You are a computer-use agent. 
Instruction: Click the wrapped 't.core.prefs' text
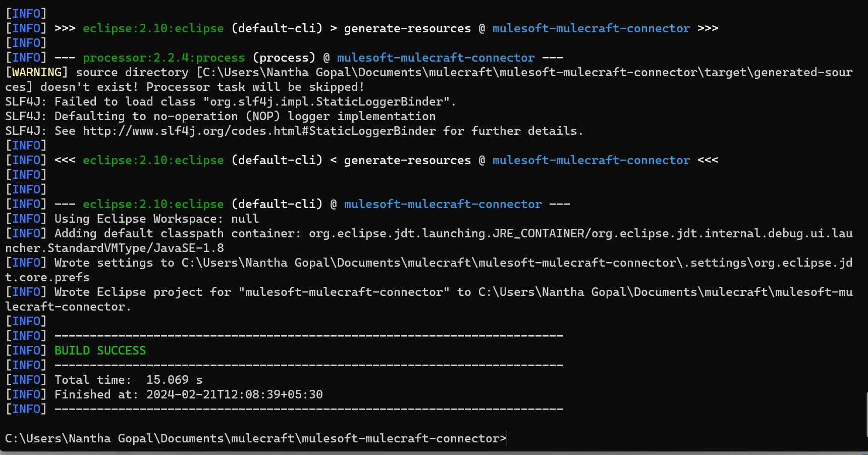point(47,277)
